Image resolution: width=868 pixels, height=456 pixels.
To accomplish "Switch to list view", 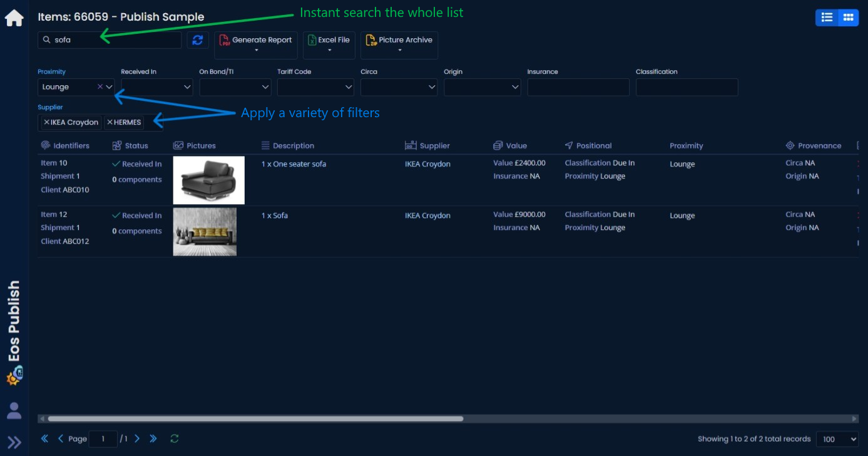I will point(827,18).
